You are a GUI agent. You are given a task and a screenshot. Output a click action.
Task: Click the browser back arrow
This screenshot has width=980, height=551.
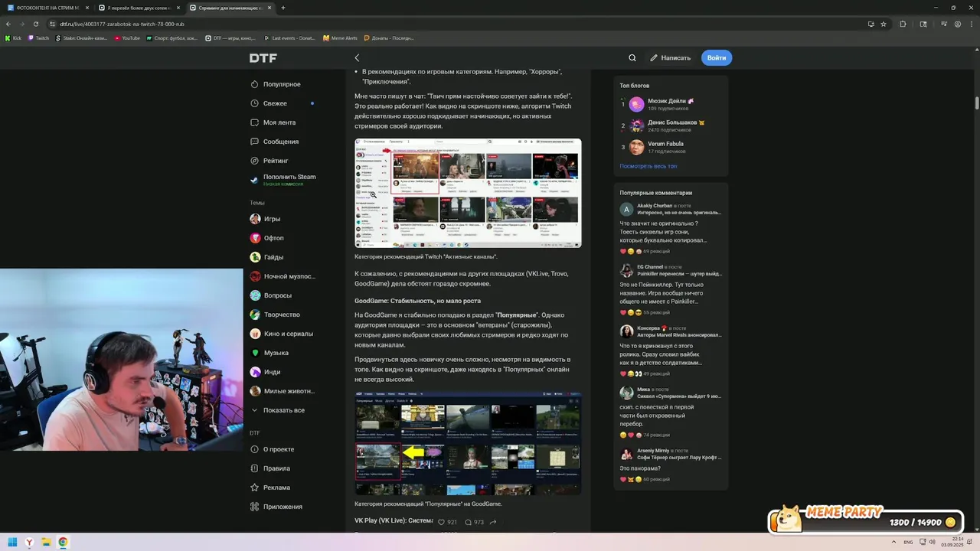tap(8, 24)
